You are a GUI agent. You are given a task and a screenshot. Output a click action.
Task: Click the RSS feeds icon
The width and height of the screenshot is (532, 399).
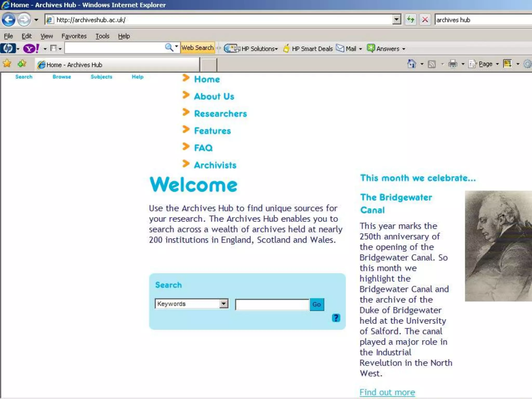pos(431,64)
